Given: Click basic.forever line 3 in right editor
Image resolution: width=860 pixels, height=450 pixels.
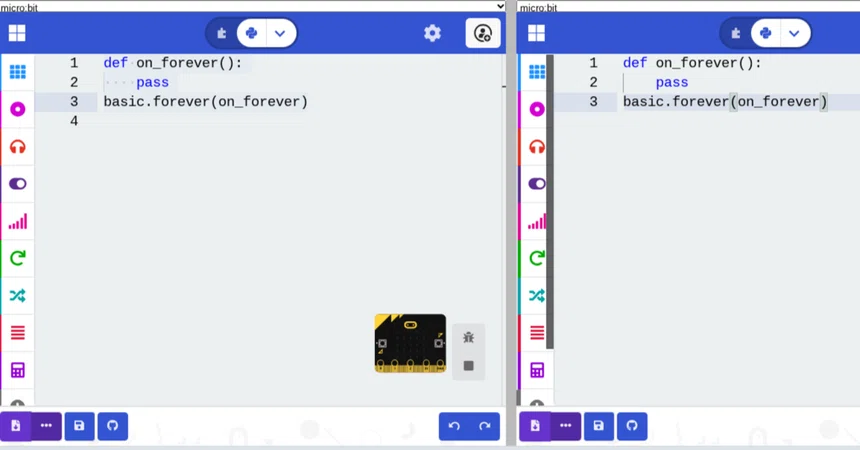Looking at the screenshot, I should pyautogui.click(x=725, y=102).
